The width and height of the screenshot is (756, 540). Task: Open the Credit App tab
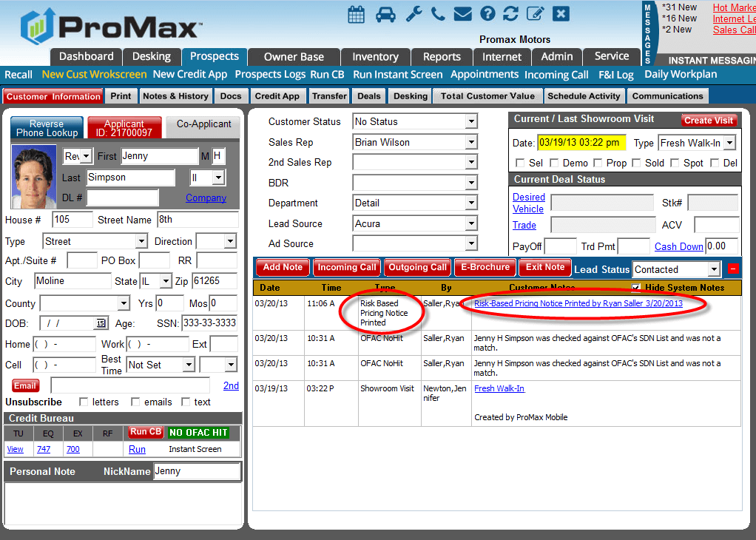tap(277, 96)
